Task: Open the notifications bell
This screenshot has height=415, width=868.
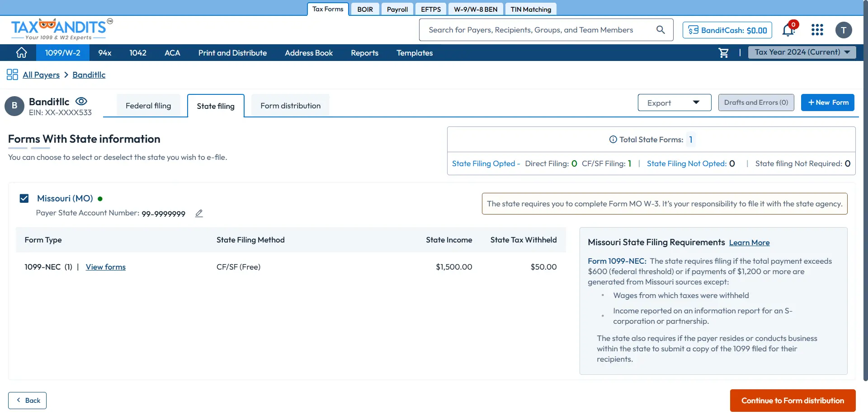Action: coord(789,30)
